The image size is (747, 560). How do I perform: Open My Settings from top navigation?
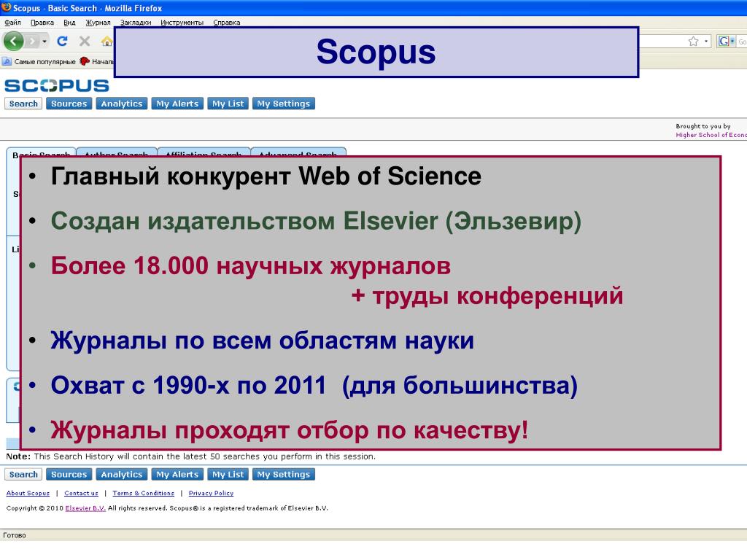pyautogui.click(x=284, y=104)
